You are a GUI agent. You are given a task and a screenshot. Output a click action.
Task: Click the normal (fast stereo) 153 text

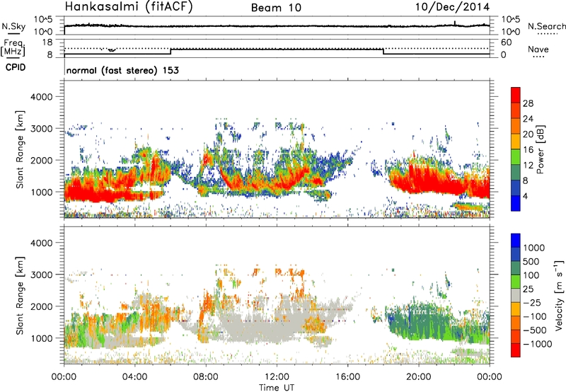[122, 70]
